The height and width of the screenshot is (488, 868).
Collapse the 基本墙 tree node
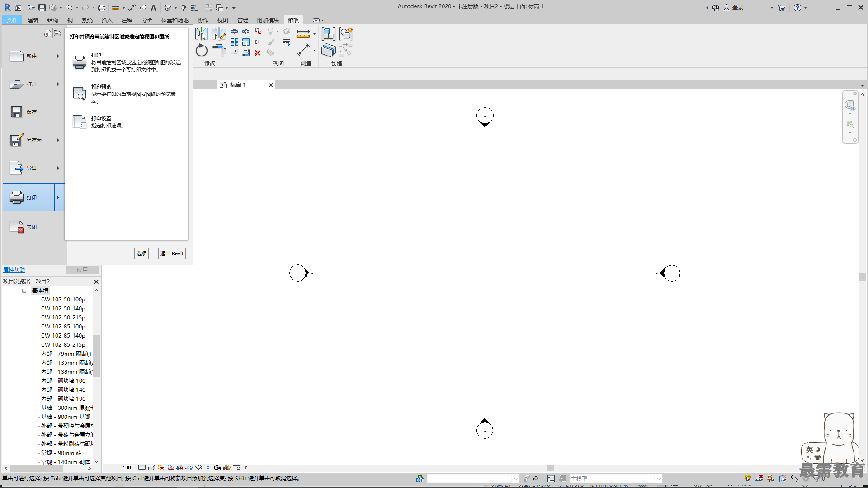pyautogui.click(x=24, y=291)
